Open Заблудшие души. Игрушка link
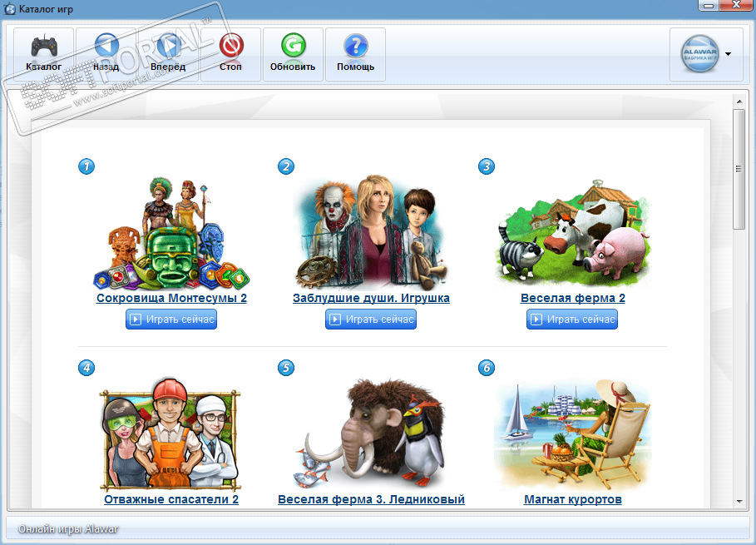Viewport: 756px width, 545px height. [371, 298]
